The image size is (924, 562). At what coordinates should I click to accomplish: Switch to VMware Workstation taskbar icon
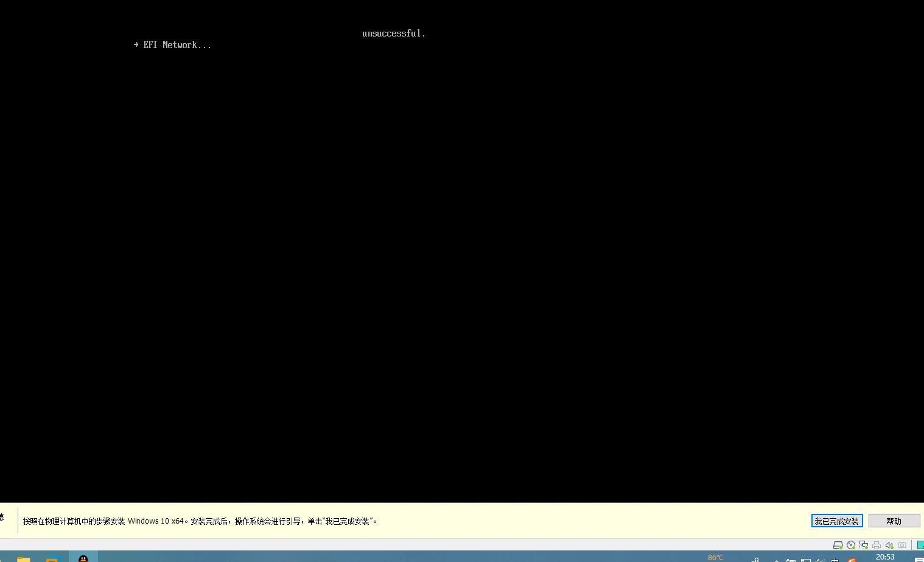pyautogui.click(x=52, y=559)
